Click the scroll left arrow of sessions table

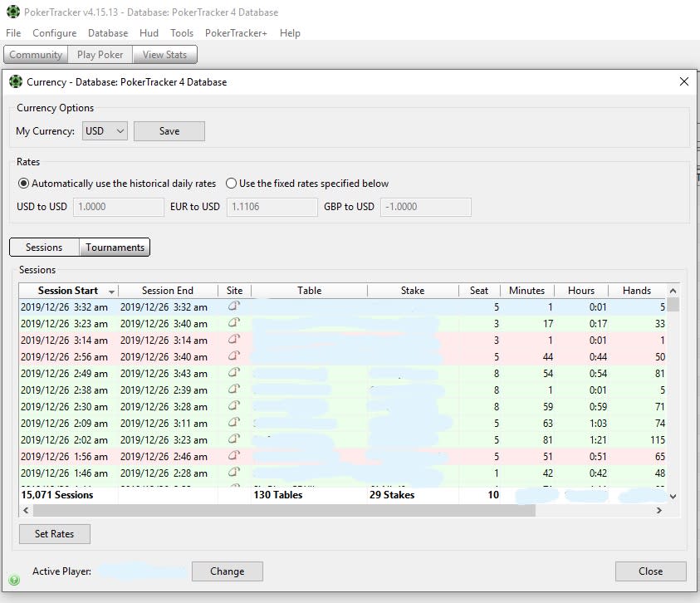coord(26,510)
